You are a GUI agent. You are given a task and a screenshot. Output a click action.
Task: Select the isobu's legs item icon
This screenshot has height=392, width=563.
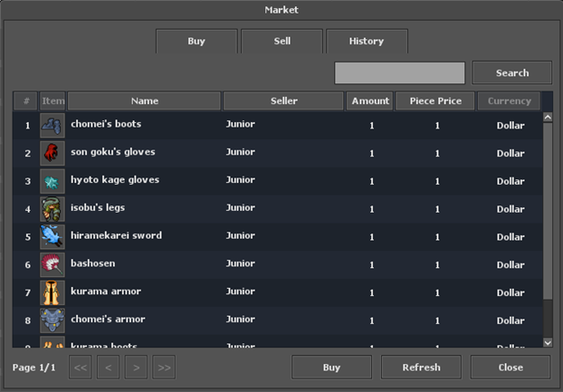(52, 209)
